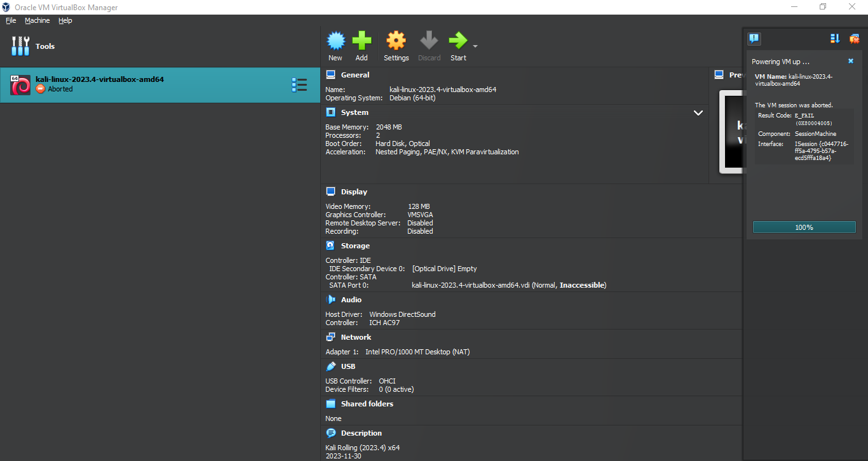Toggle the notification center speech-bubble icon

(x=754, y=39)
